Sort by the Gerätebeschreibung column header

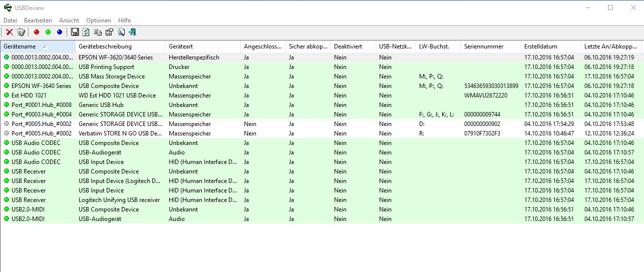[x=120, y=46]
